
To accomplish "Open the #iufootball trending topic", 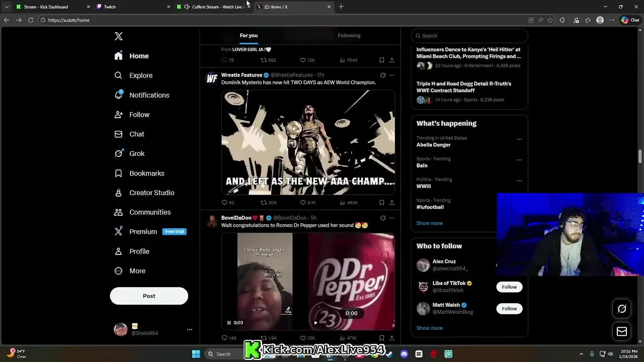I will point(430,207).
